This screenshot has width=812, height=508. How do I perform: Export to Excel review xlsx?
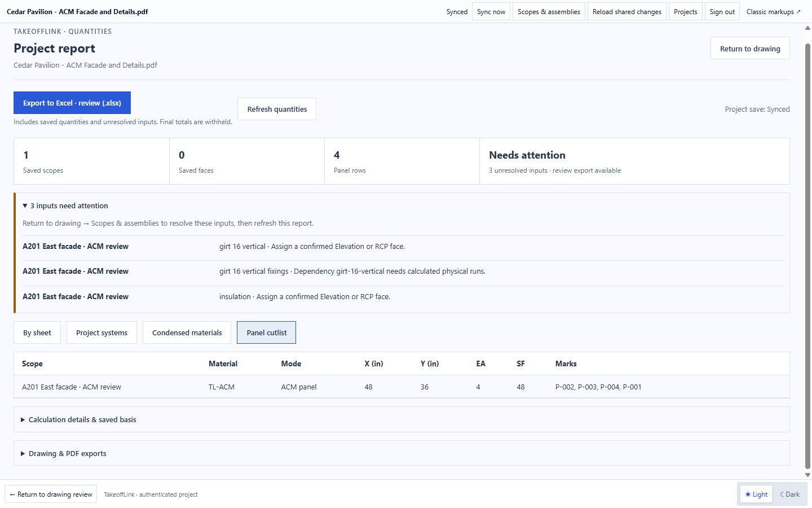click(x=72, y=103)
